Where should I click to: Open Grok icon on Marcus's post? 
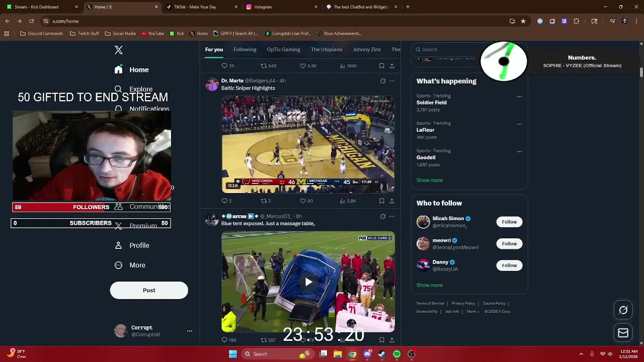coord(383,216)
